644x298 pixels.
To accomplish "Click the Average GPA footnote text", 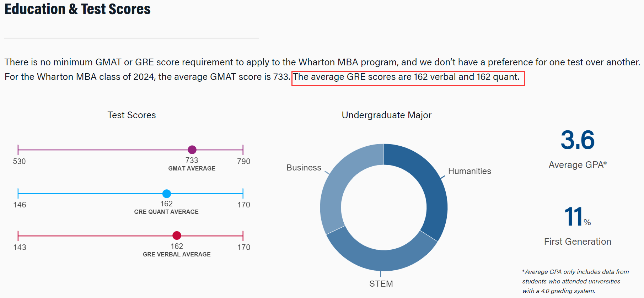I will tap(575, 281).
